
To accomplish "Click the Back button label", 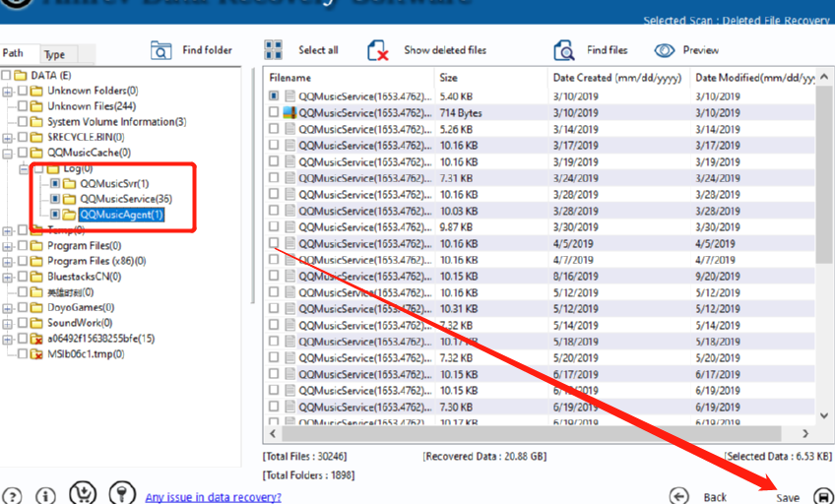I will pos(715,497).
